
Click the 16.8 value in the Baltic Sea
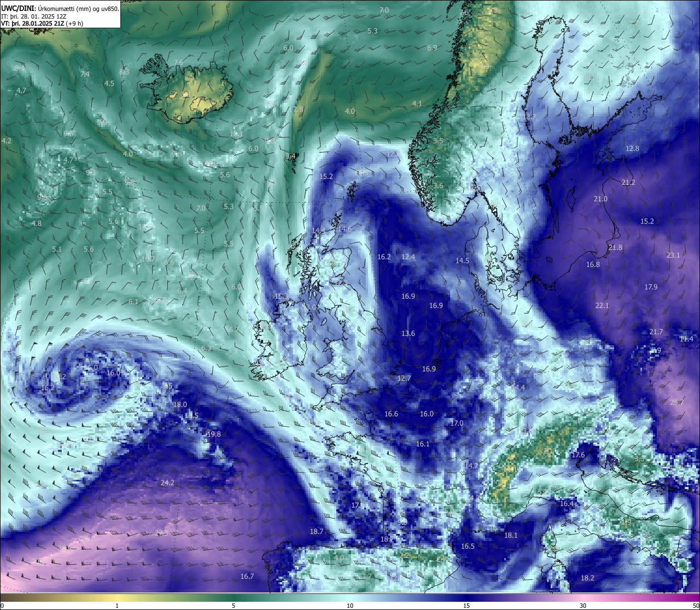[593, 264]
